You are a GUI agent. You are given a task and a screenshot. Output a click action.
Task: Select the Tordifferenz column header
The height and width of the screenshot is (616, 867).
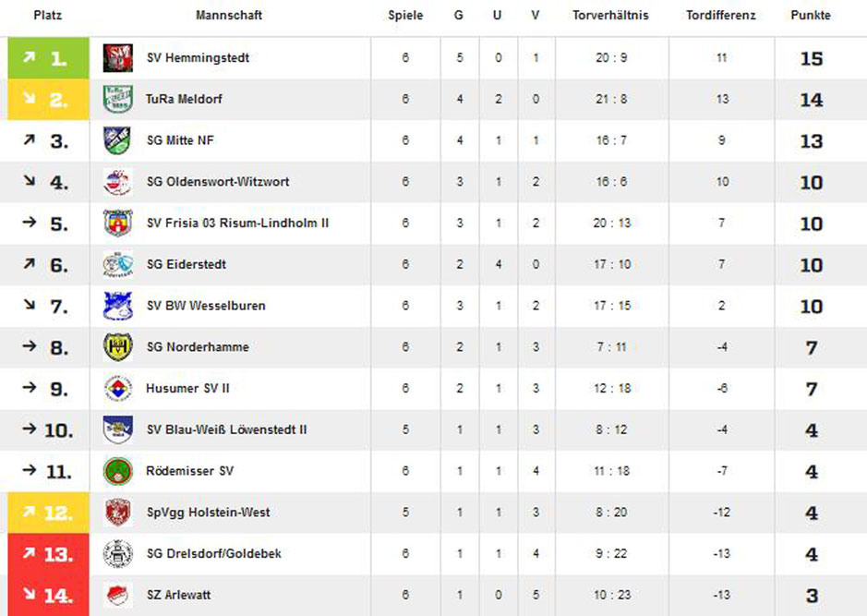click(720, 16)
